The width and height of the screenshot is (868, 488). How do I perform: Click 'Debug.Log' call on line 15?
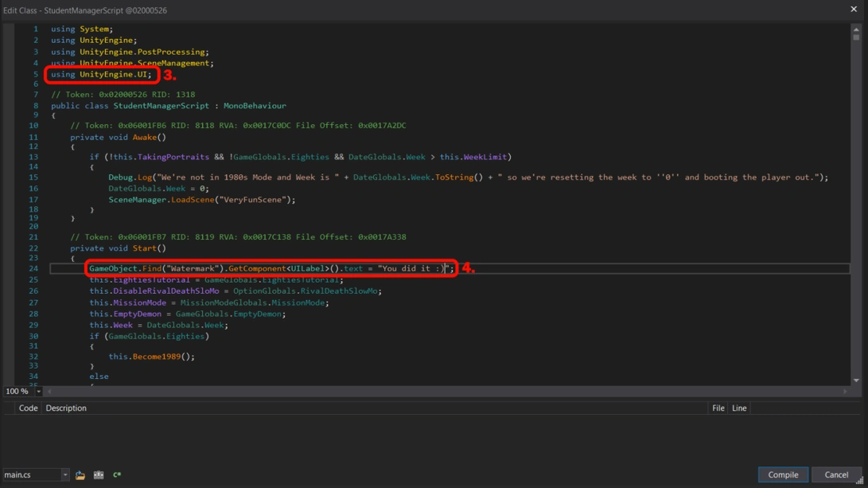point(130,178)
